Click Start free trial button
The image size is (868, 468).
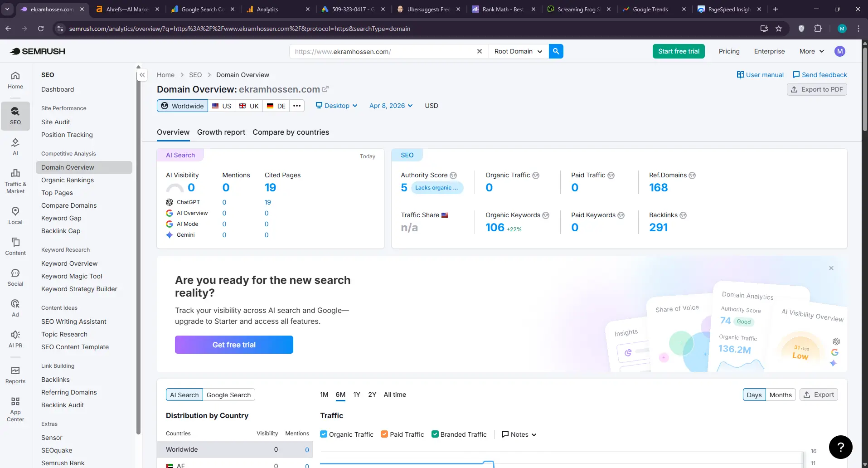[679, 51]
